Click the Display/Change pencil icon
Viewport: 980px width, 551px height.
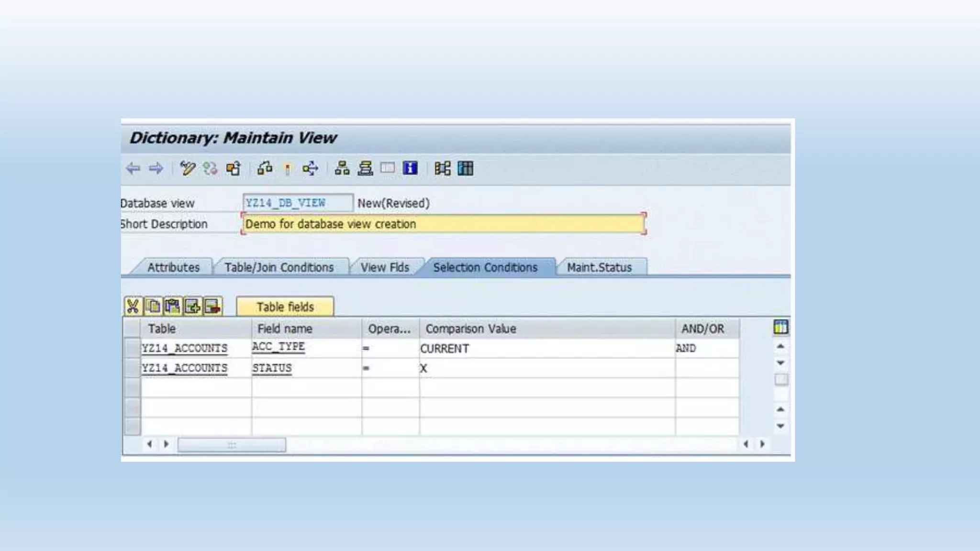click(187, 168)
